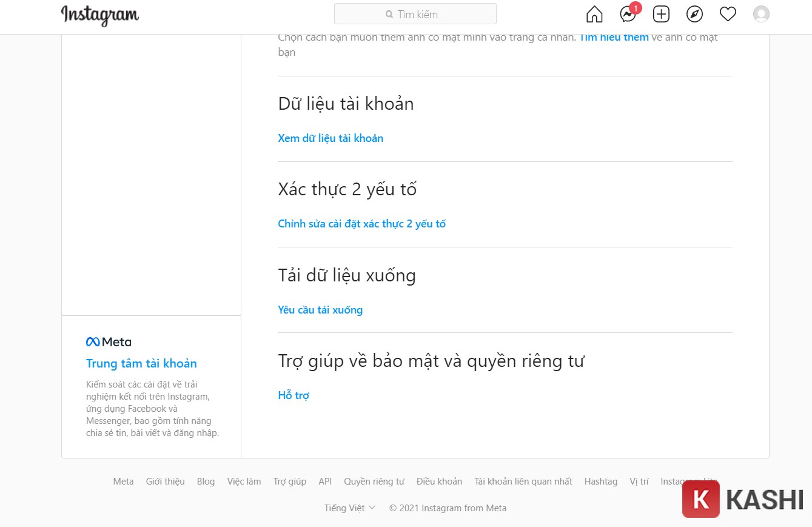Select Yêu cầu tải xuống to request data
812x527 pixels.
click(320, 310)
